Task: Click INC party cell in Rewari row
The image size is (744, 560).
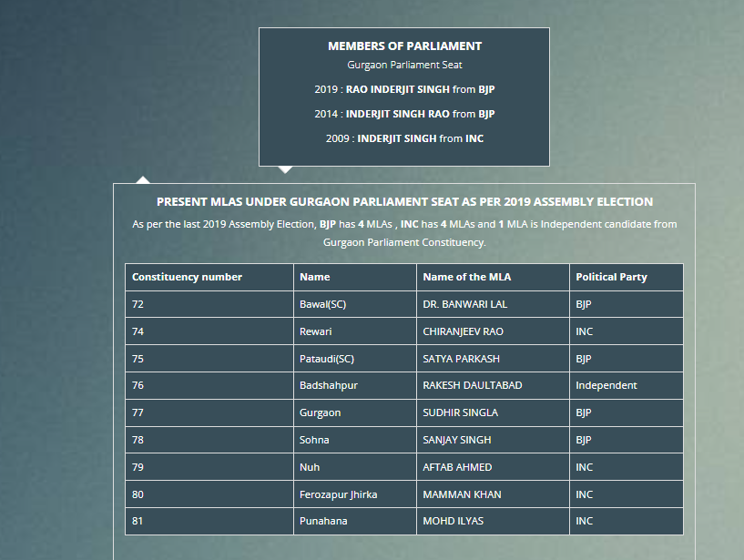Action: point(627,331)
